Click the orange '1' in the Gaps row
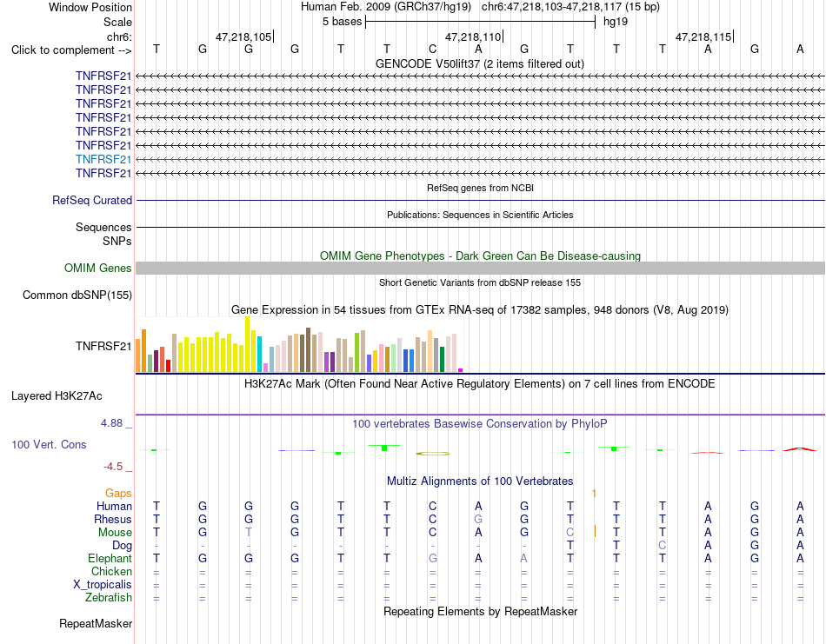 click(594, 494)
